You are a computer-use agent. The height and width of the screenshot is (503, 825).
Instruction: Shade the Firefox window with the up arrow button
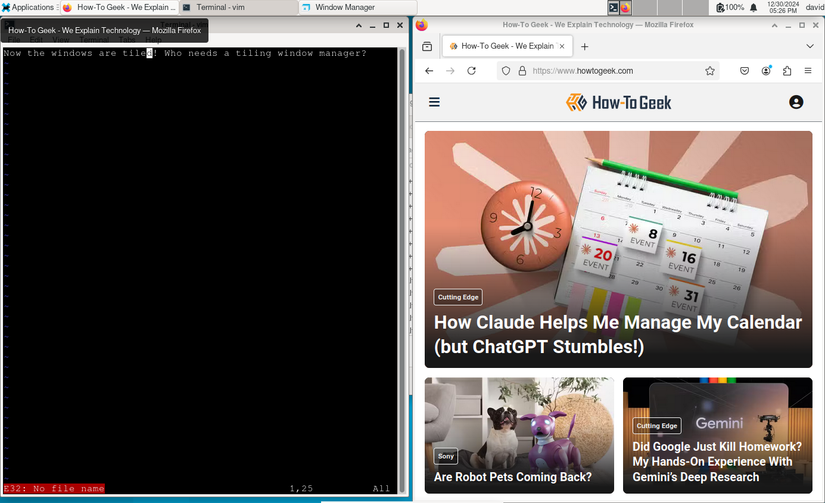(774, 25)
